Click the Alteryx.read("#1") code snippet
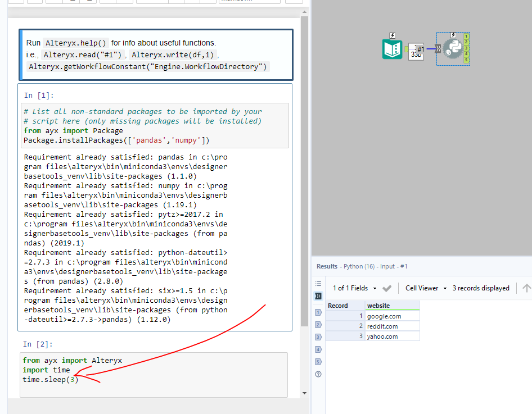The width and height of the screenshot is (532, 414). click(x=83, y=55)
